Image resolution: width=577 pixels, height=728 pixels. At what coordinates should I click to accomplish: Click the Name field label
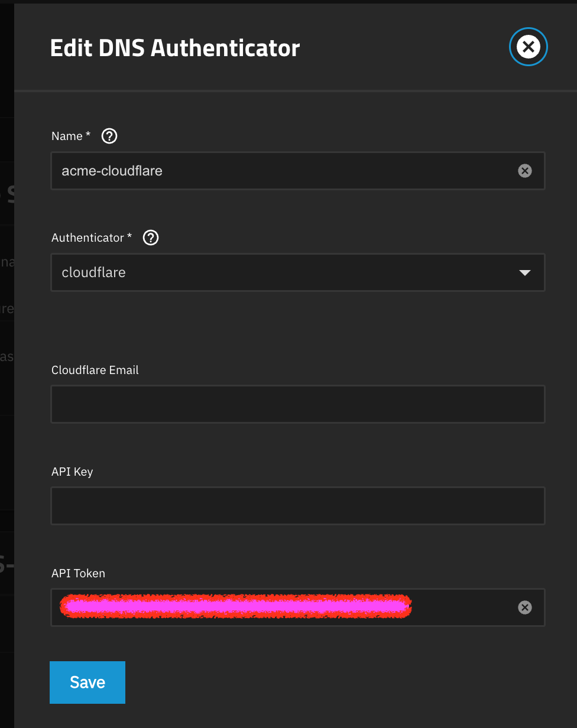[67, 136]
